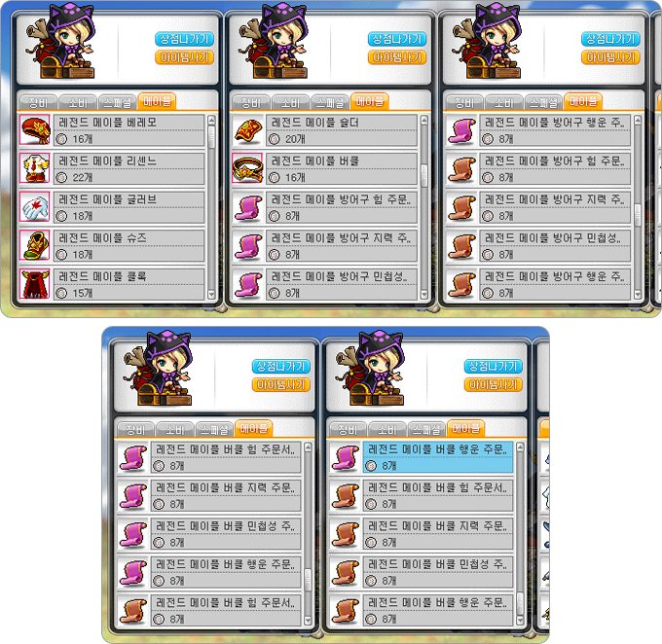Select the 레전드 메이플 숄더 shoulder pad icon
Viewport: 662px width, 644px height.
point(247,129)
